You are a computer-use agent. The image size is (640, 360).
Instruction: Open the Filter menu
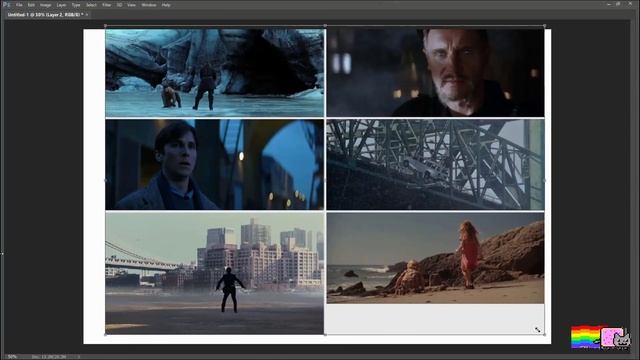107,5
